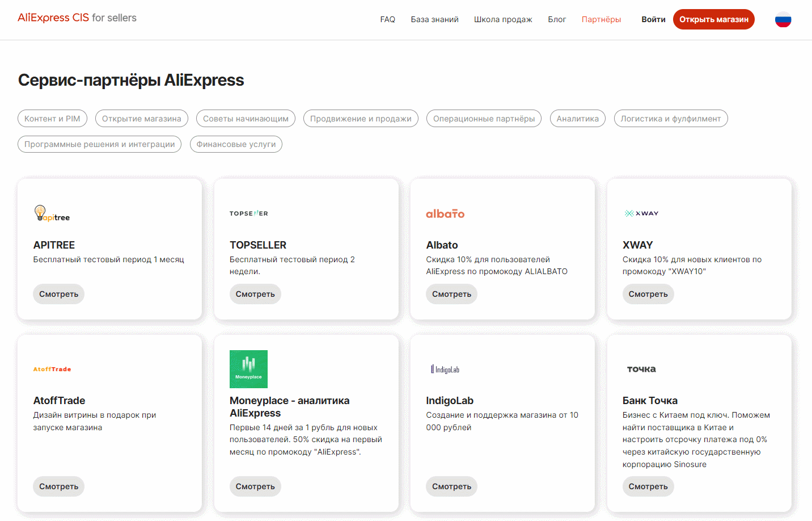Open the Russian flag language selector

pos(783,20)
